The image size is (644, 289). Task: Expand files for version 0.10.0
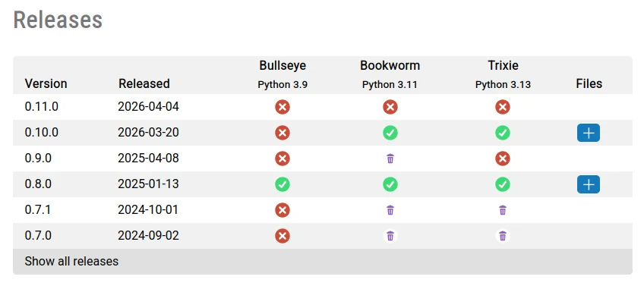pyautogui.click(x=588, y=133)
